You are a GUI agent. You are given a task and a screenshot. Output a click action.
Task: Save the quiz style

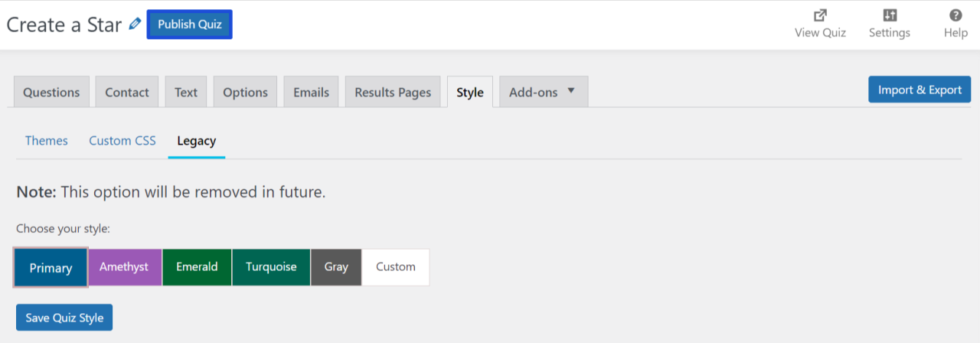64,318
